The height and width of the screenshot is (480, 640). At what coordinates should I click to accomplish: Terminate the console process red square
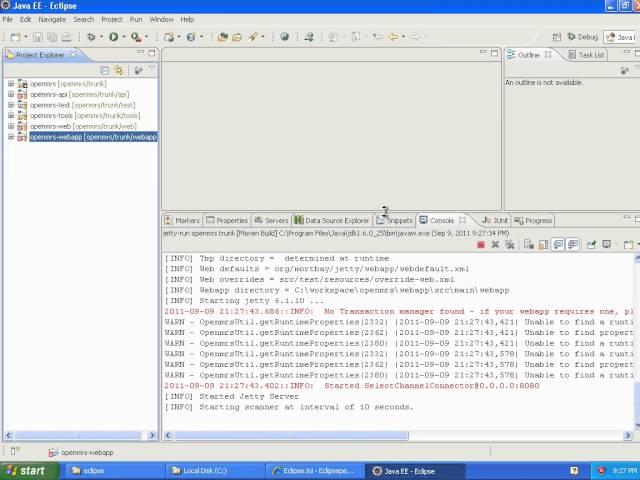coord(481,244)
